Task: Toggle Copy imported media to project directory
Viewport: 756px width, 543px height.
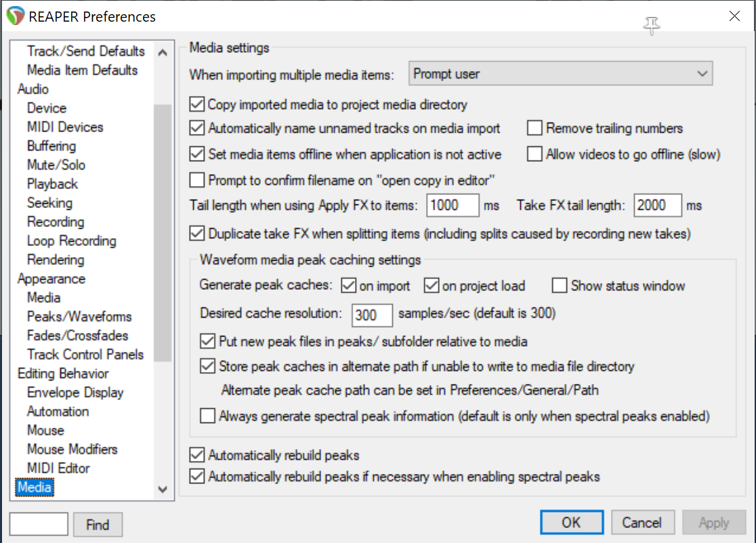Action: point(197,105)
